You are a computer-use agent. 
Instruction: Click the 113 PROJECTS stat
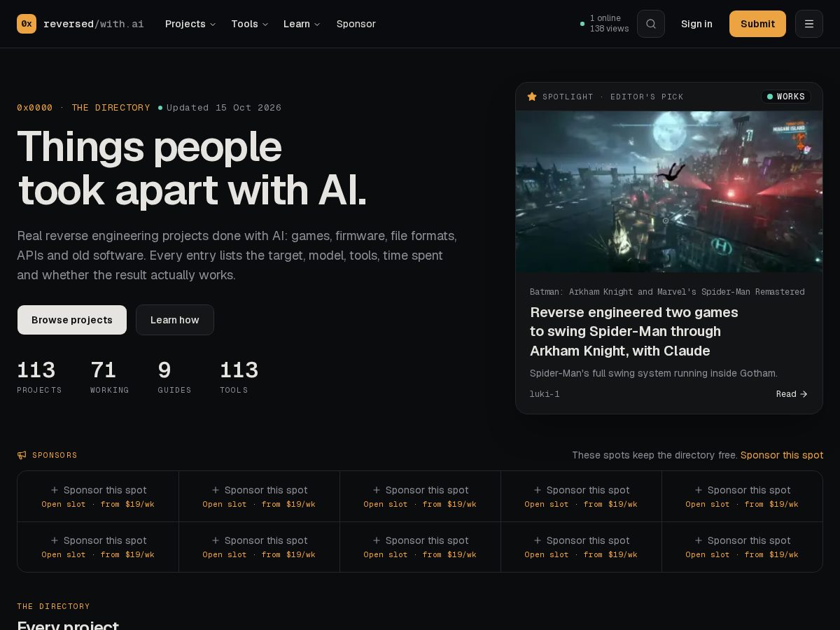[x=39, y=377]
